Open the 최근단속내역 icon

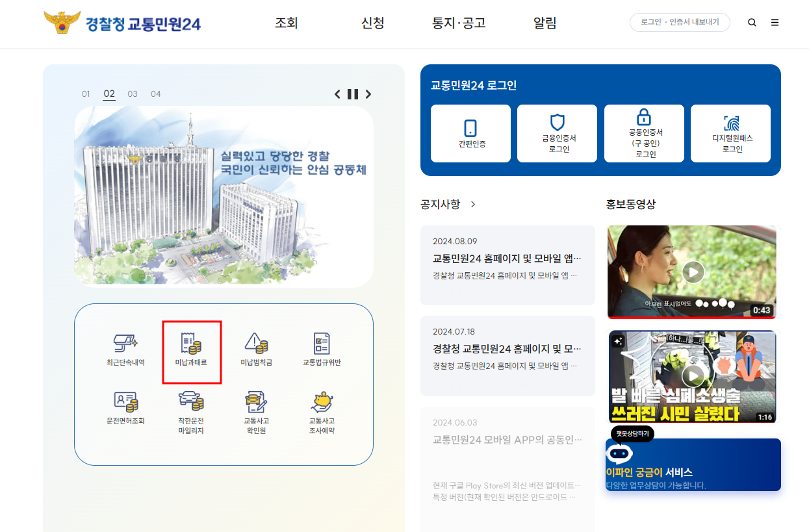[125, 349]
